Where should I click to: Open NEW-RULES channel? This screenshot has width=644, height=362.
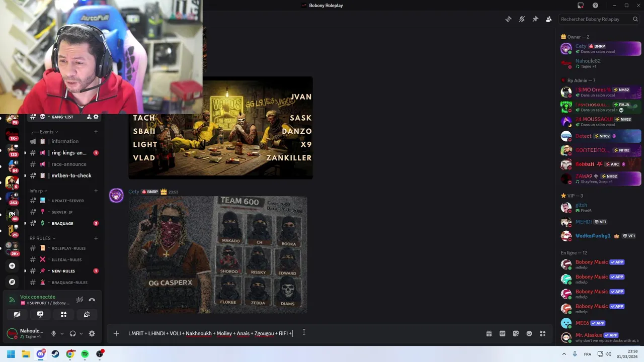pyautogui.click(x=63, y=271)
